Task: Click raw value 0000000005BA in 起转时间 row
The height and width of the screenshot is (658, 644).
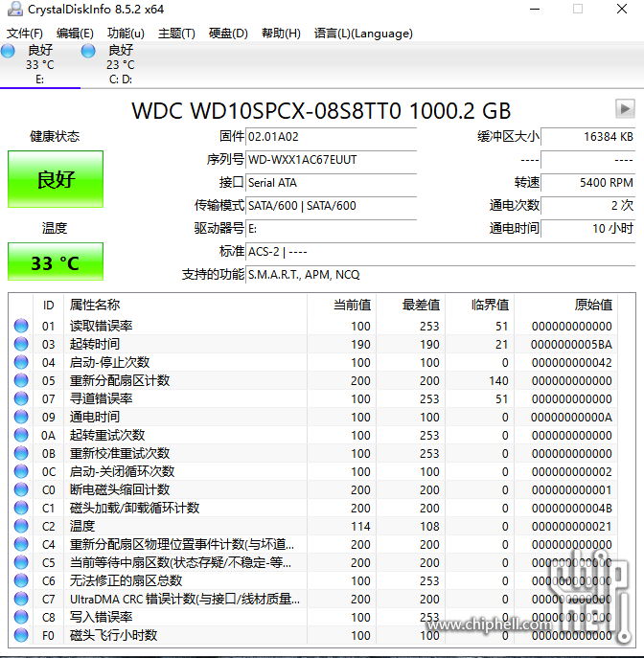Action: click(571, 345)
